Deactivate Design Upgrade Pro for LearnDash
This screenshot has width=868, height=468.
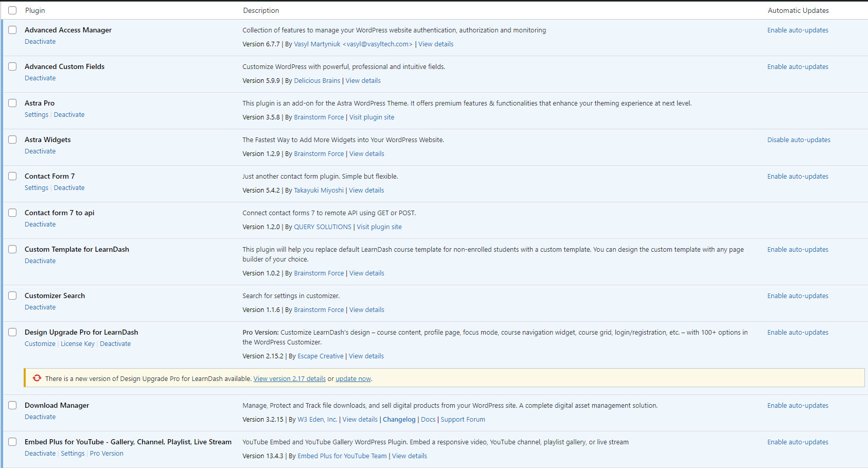click(x=115, y=344)
